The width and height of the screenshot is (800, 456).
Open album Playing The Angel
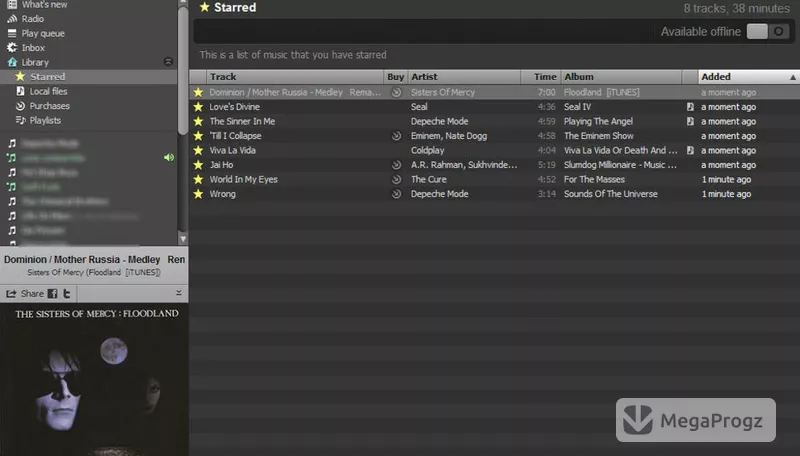598,121
